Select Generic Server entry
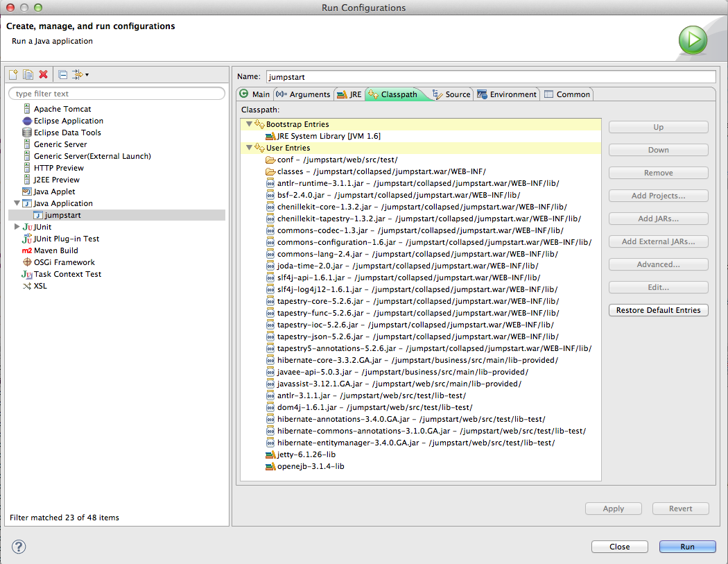728x564 pixels. pos(60,144)
